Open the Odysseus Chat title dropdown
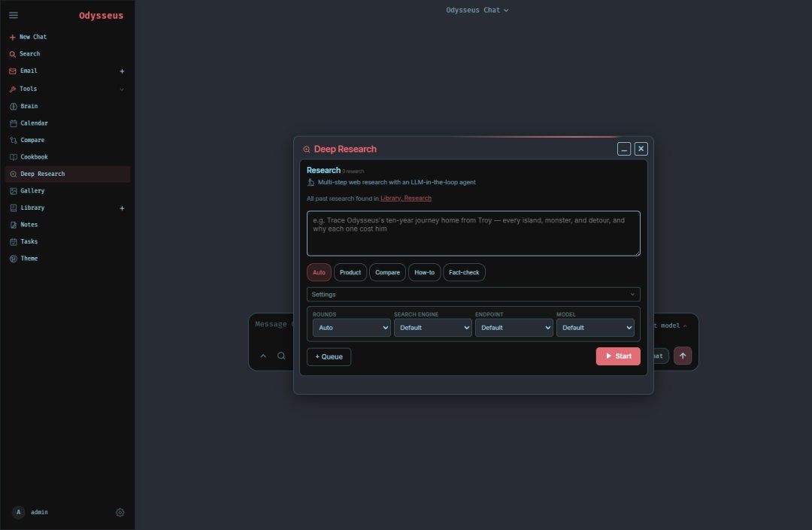The image size is (812, 530). tap(477, 10)
